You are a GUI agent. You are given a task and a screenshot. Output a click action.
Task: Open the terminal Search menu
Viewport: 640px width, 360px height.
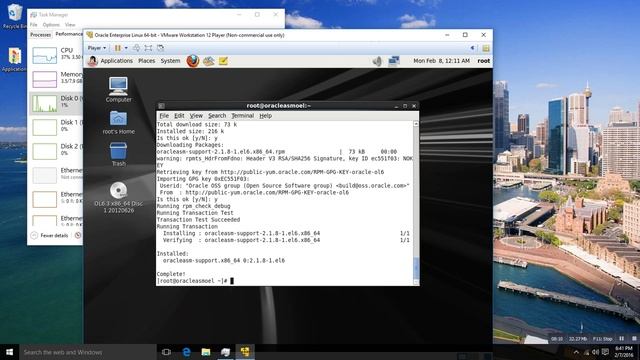[x=217, y=116]
